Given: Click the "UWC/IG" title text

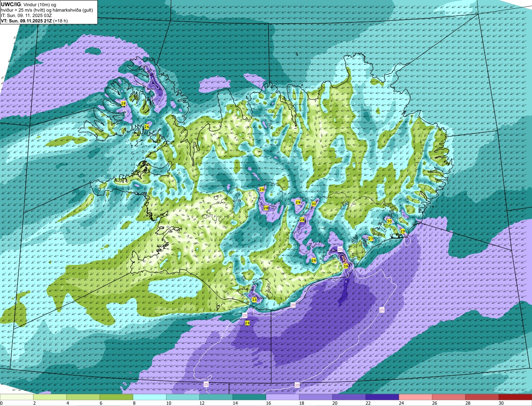Looking at the screenshot, I should [x=10, y=4].
